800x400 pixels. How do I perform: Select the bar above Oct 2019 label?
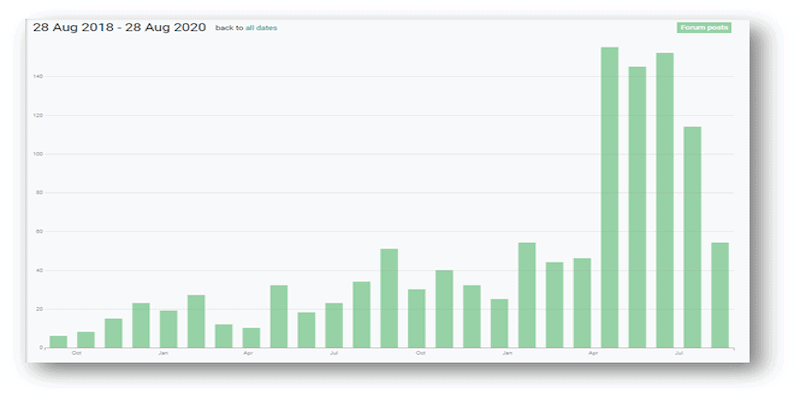click(416, 318)
